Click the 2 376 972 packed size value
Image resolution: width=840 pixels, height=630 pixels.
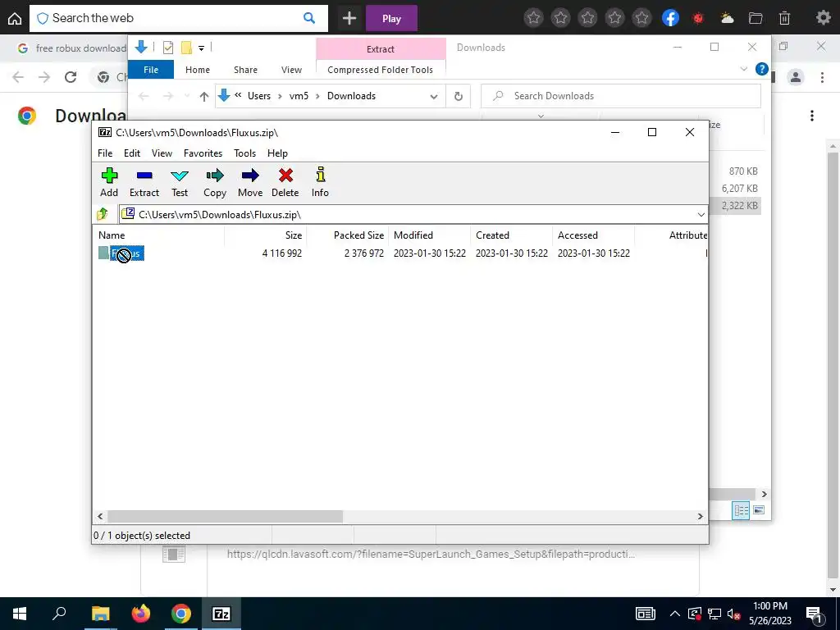[364, 253]
